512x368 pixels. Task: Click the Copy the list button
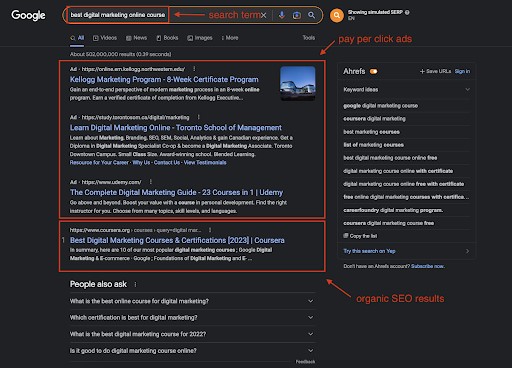(x=360, y=236)
